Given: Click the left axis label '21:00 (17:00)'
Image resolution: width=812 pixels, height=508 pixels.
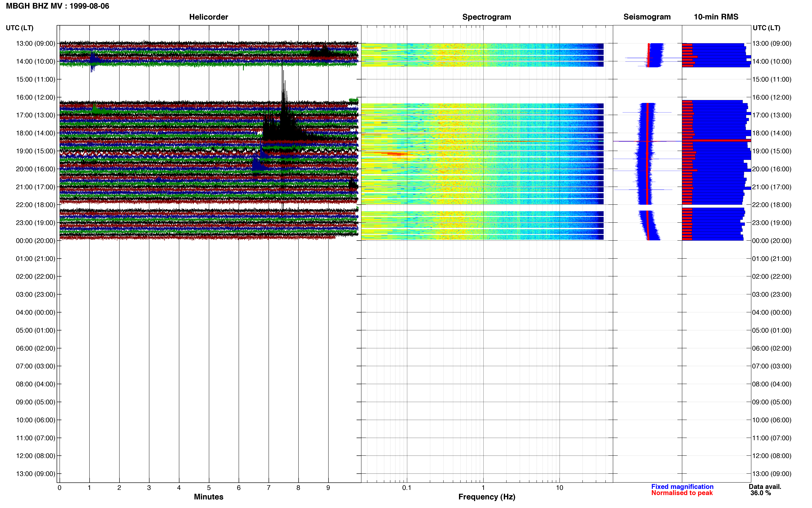Looking at the screenshot, I should [36, 187].
